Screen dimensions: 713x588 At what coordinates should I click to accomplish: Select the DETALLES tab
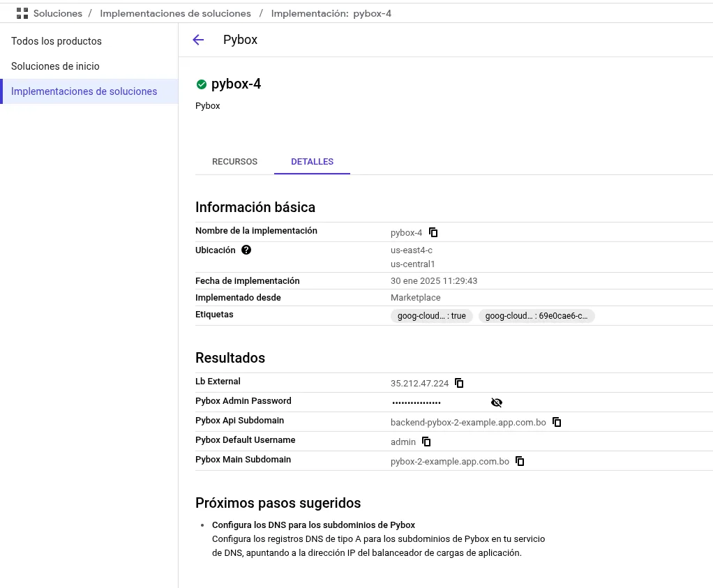(312, 161)
